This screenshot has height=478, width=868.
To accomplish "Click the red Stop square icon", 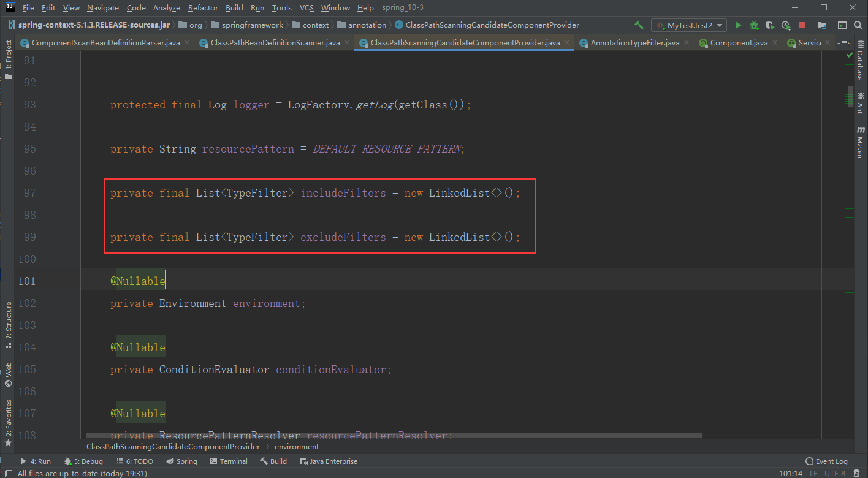I will (x=802, y=25).
